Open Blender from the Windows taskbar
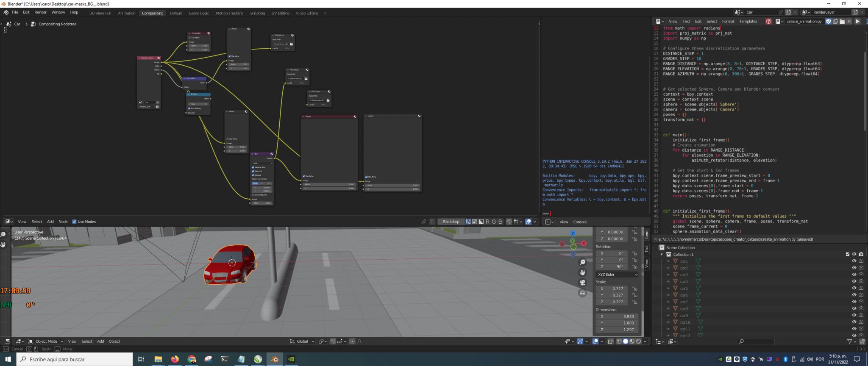868x366 pixels. (275, 359)
